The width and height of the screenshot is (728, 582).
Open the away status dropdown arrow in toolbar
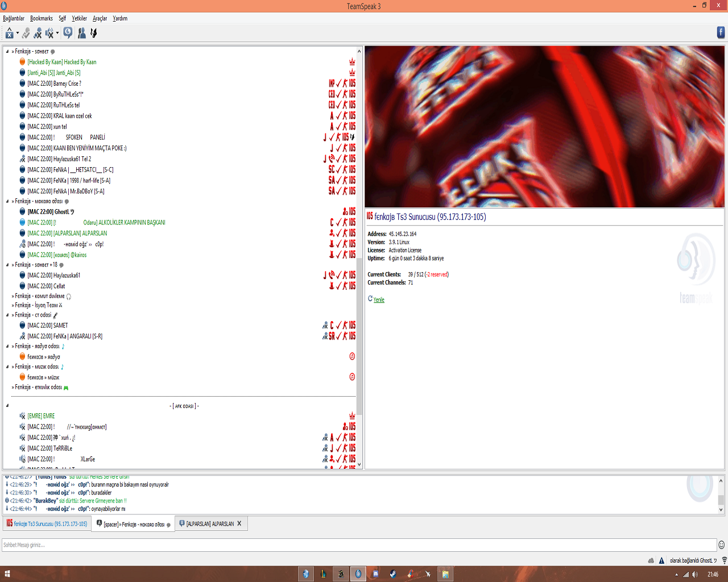18,33
